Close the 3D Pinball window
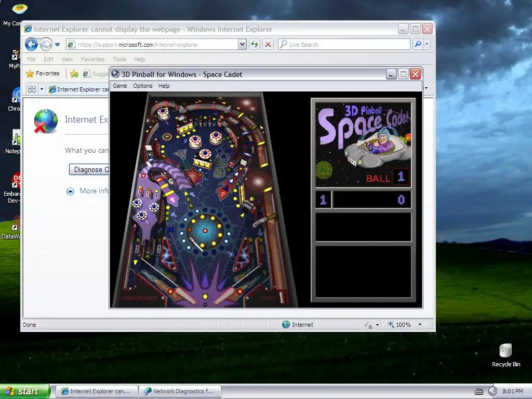This screenshot has width=532, height=399. (x=415, y=74)
